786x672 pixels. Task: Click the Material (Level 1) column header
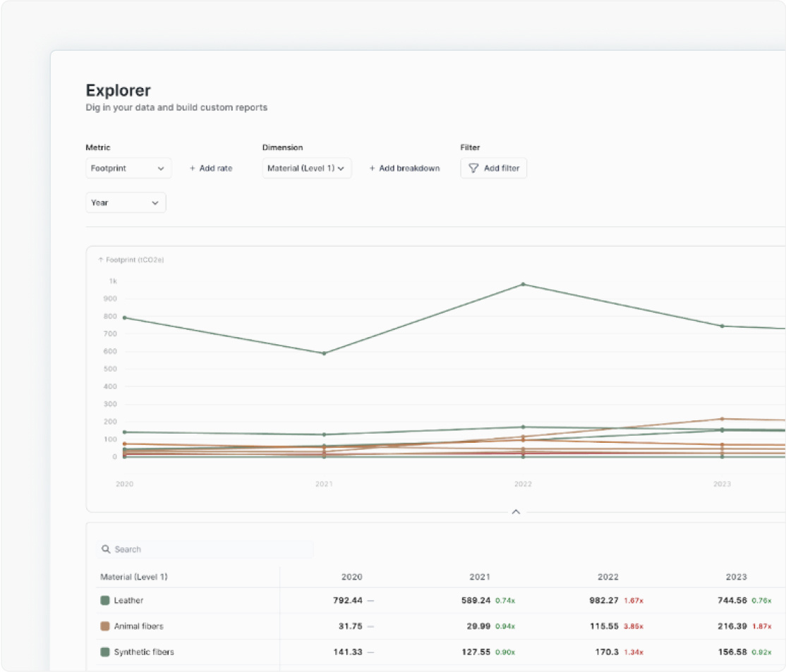(x=134, y=577)
